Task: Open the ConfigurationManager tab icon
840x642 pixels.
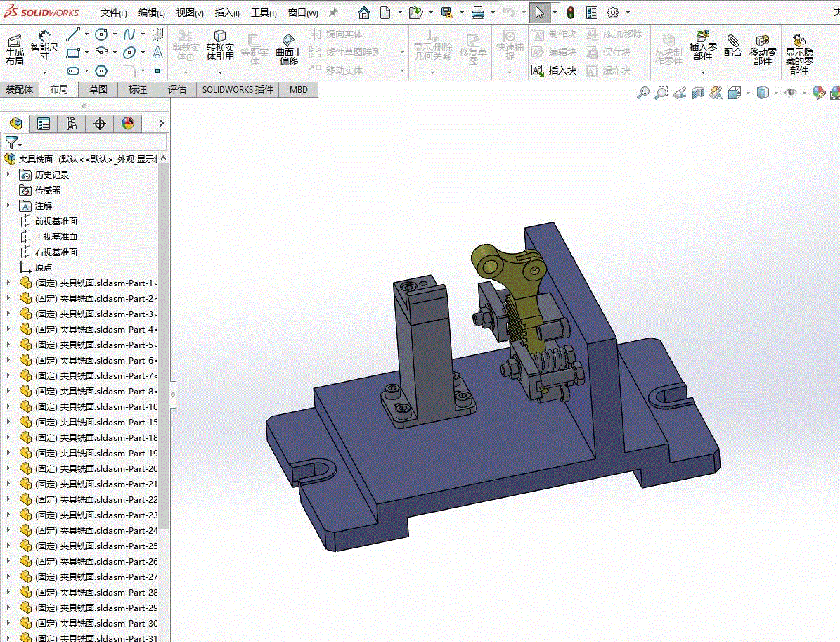Action: (71, 124)
